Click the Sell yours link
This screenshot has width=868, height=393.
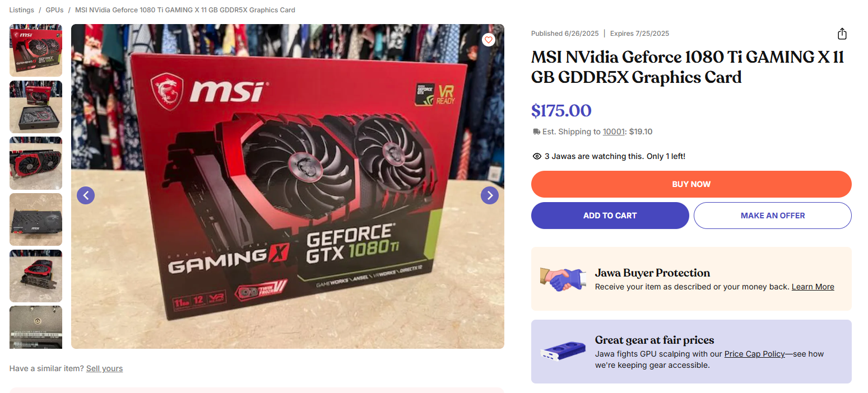pyautogui.click(x=104, y=368)
